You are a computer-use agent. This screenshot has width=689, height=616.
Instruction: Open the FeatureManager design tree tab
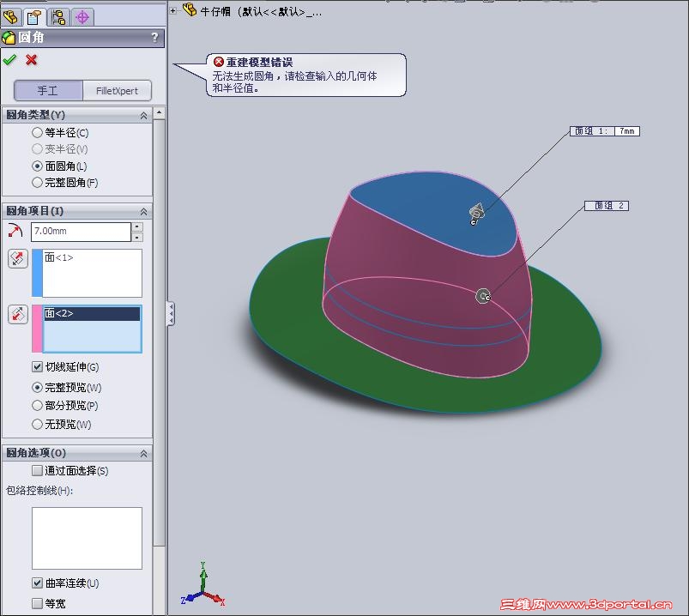pyautogui.click(x=10, y=17)
